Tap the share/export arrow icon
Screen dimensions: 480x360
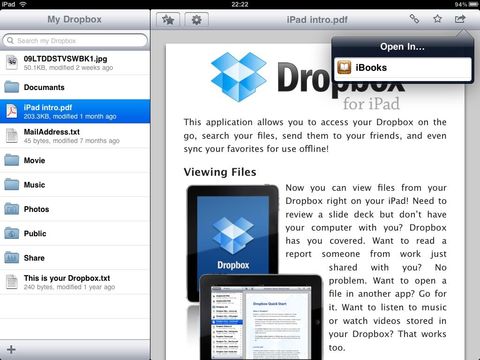tap(460, 19)
